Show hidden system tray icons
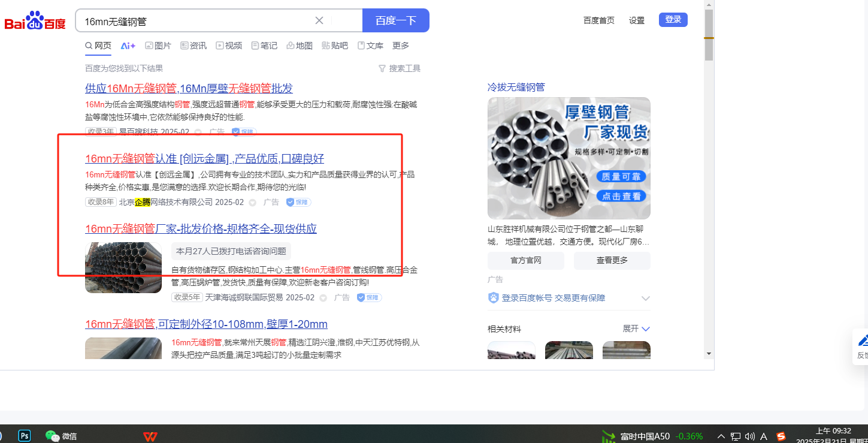Image resolution: width=868 pixels, height=443 pixels. point(721,436)
